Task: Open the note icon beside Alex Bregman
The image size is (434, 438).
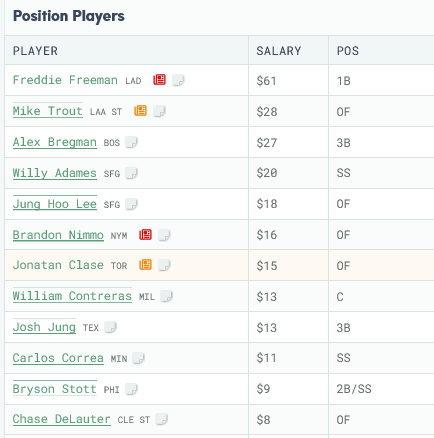Action: (x=131, y=142)
